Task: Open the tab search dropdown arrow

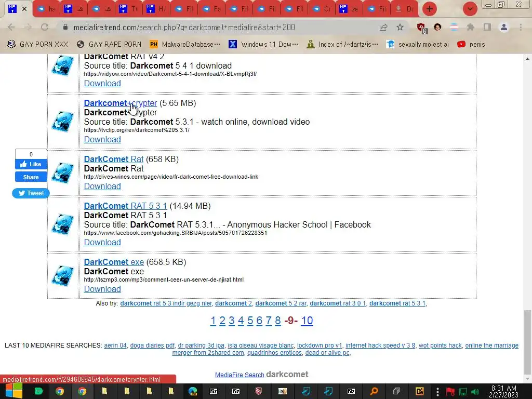Action: (470, 9)
